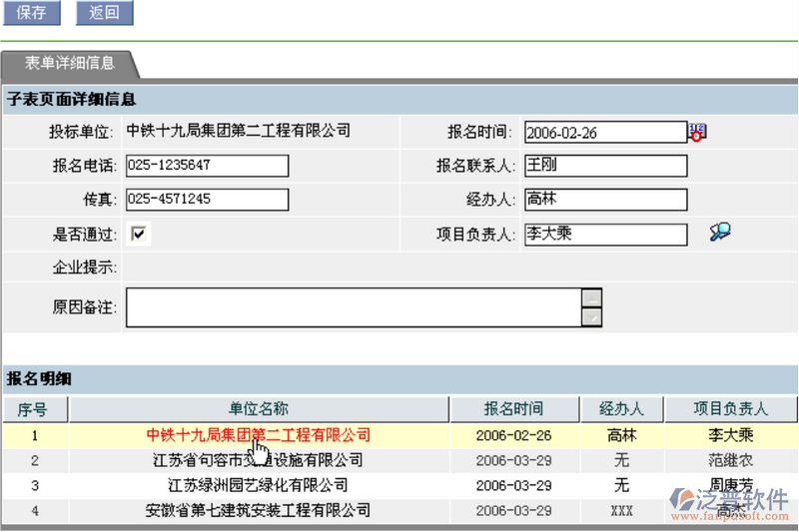Open the calendar picker beside 报名时间

point(696,132)
